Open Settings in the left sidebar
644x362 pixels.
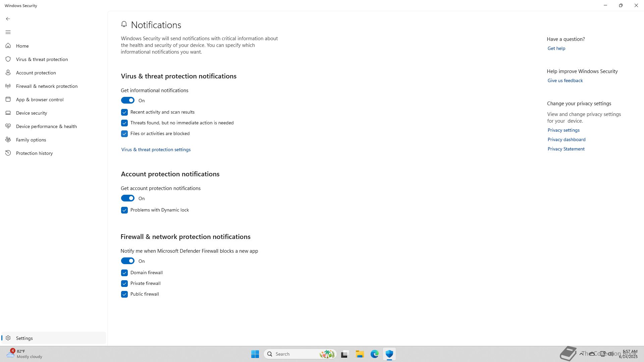(24, 338)
